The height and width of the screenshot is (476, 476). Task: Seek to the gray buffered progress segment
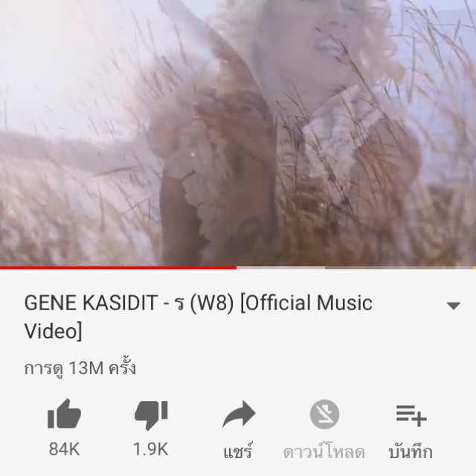point(281,268)
